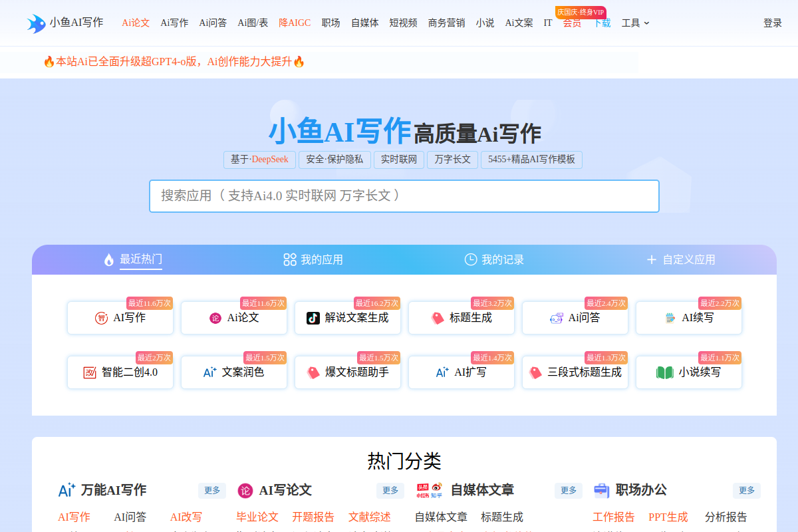Click 更多 next to AI写论文

[x=390, y=491]
